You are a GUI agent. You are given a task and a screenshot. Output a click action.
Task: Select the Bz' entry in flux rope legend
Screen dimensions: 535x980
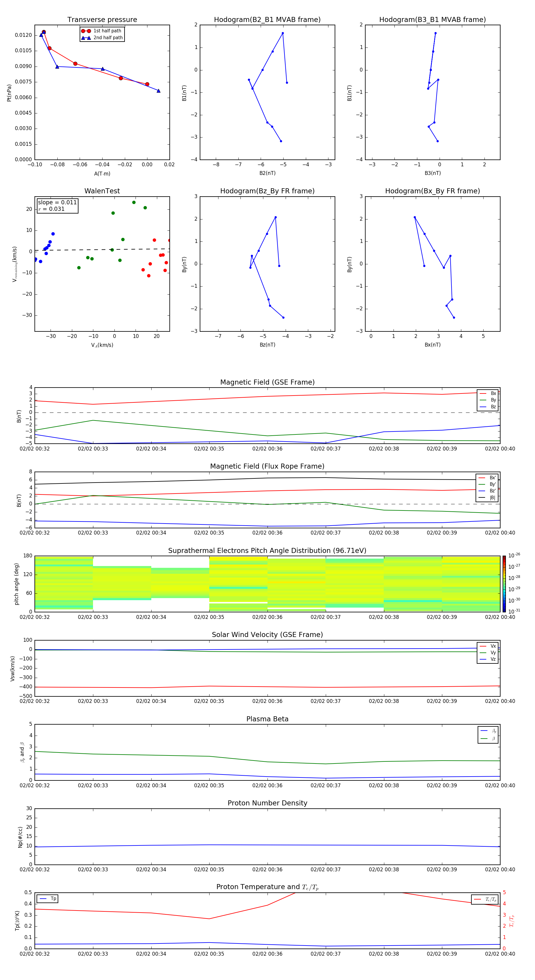coord(487,491)
